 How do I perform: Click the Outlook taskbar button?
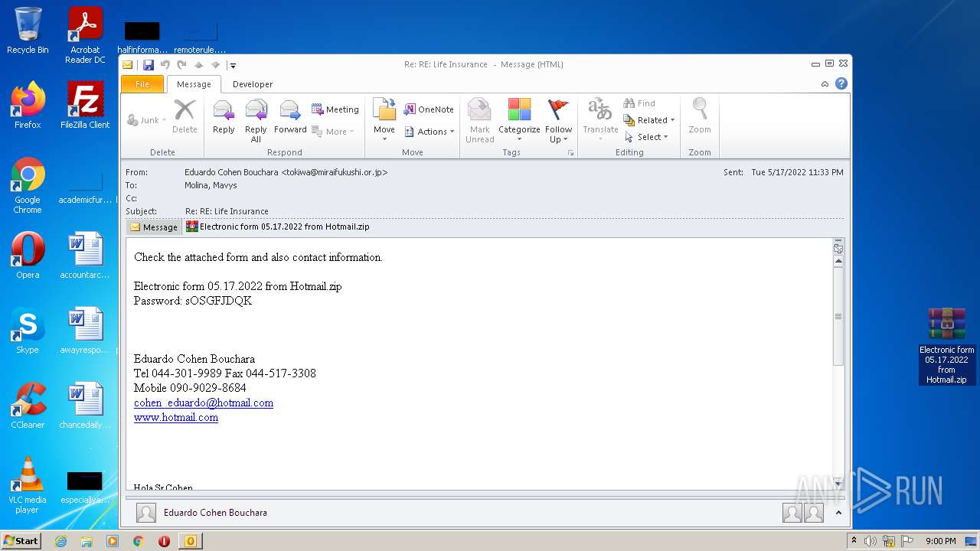[x=191, y=541]
